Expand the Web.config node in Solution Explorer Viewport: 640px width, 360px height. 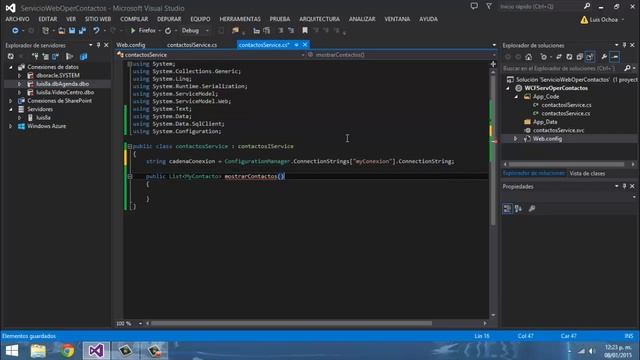516,139
